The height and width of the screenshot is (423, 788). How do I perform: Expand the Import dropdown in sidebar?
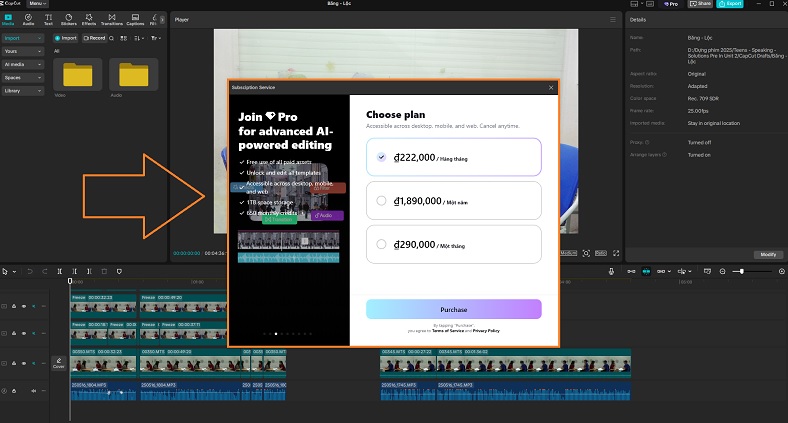(x=23, y=38)
